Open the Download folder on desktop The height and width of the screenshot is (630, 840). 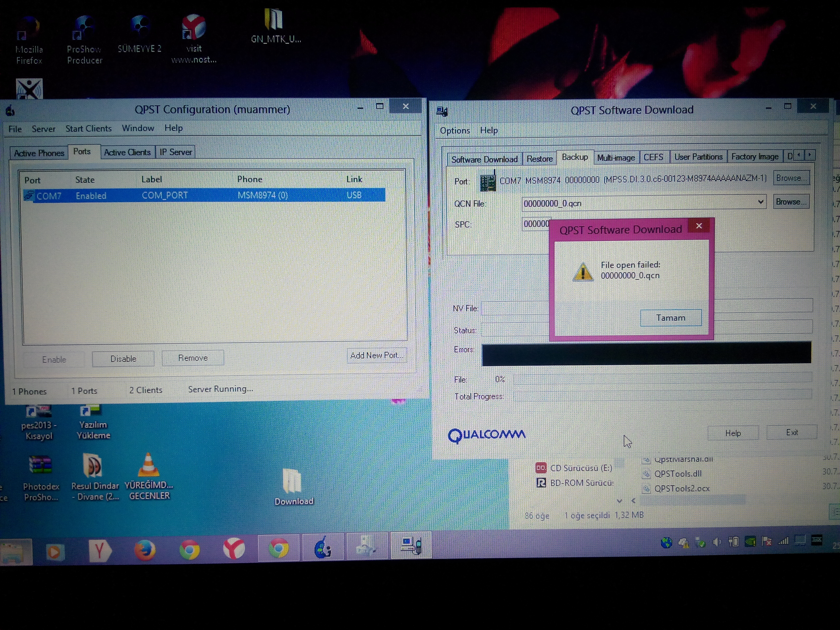tap(294, 487)
